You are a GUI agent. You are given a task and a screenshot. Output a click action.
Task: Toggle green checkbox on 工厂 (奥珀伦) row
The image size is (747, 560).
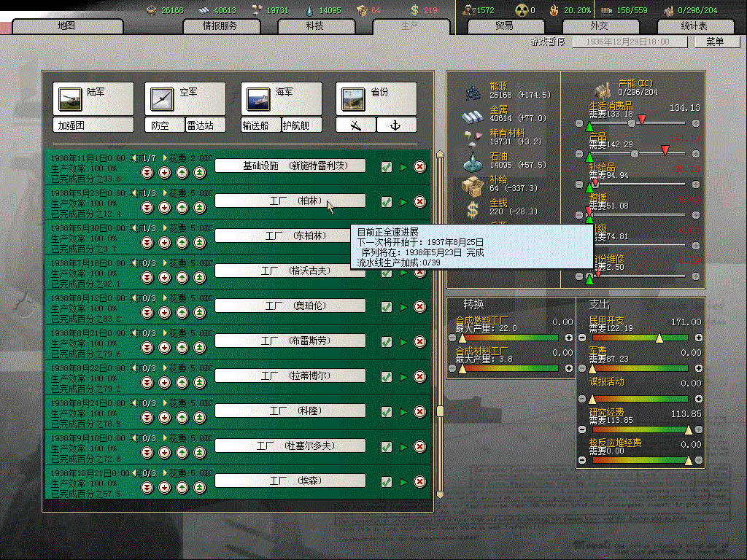pos(387,307)
